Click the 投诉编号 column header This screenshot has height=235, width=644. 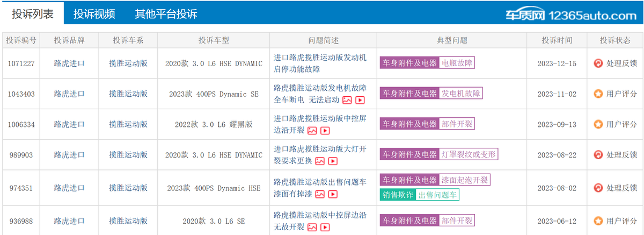(x=21, y=40)
